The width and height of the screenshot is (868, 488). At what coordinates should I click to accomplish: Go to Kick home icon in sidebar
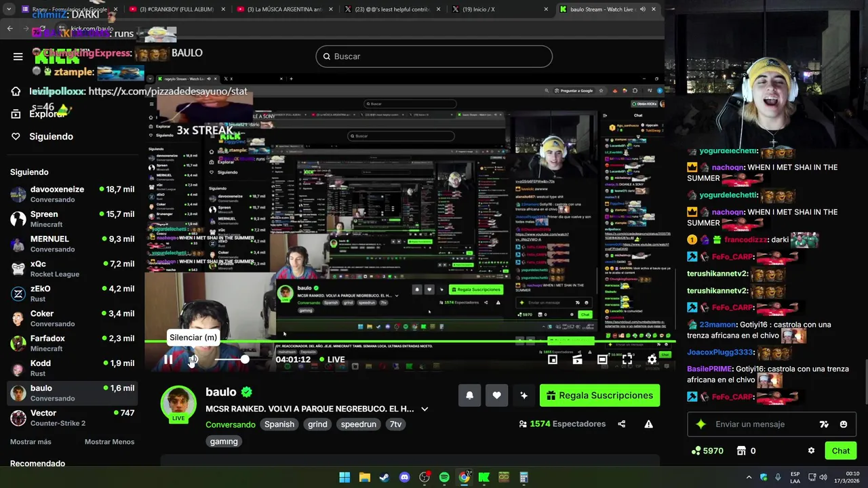pyautogui.click(x=16, y=91)
